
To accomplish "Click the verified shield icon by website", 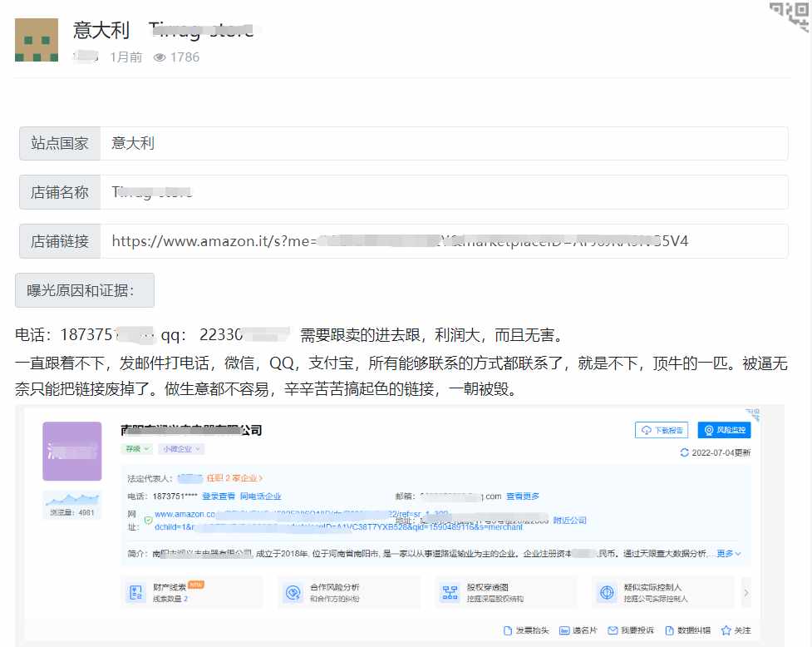I will pyautogui.click(x=148, y=520).
